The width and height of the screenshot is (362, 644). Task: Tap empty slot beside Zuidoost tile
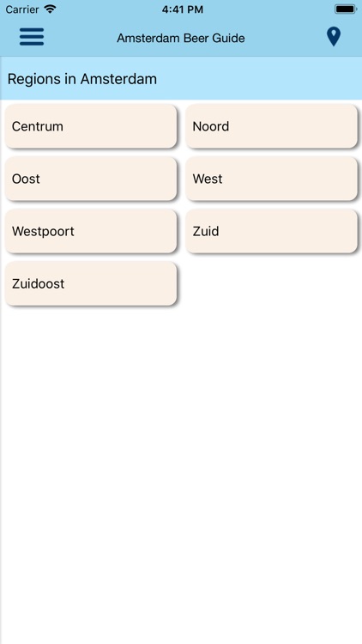(271, 284)
